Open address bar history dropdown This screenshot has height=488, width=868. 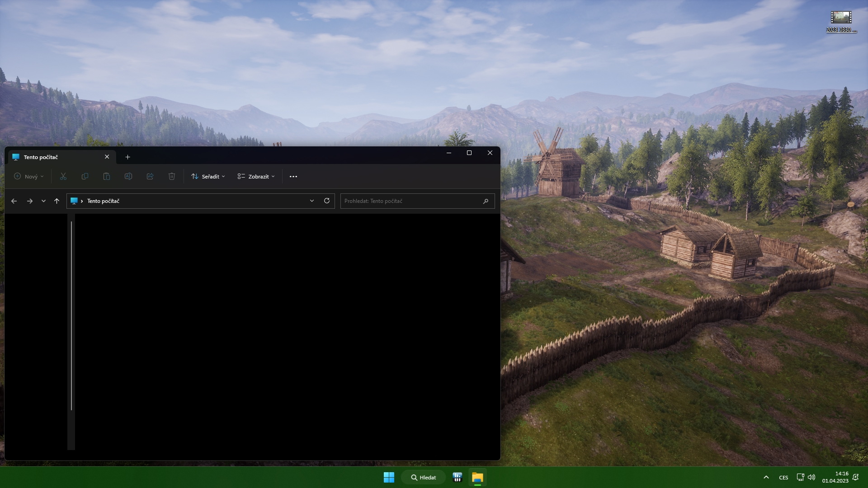312,201
